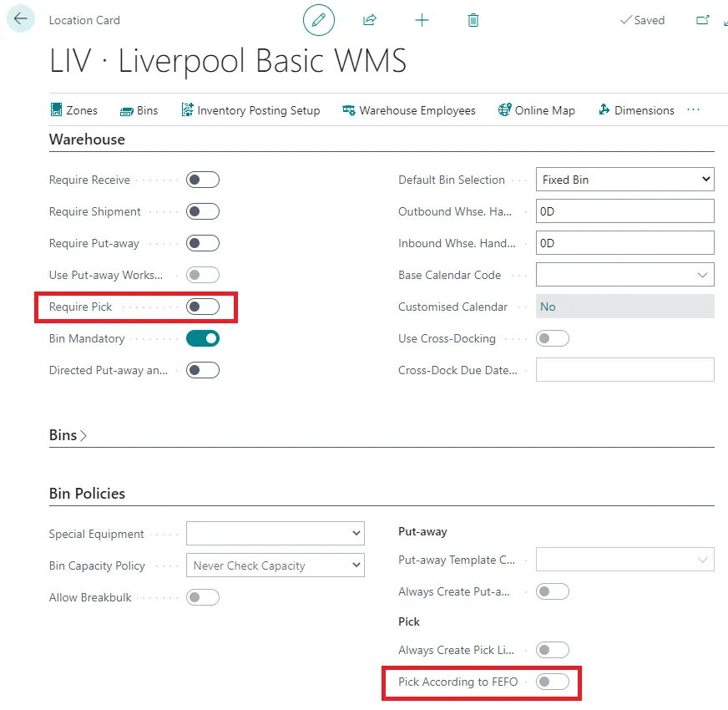Open Bins action in action bar
Screen dimensions: 728x710
139,110
